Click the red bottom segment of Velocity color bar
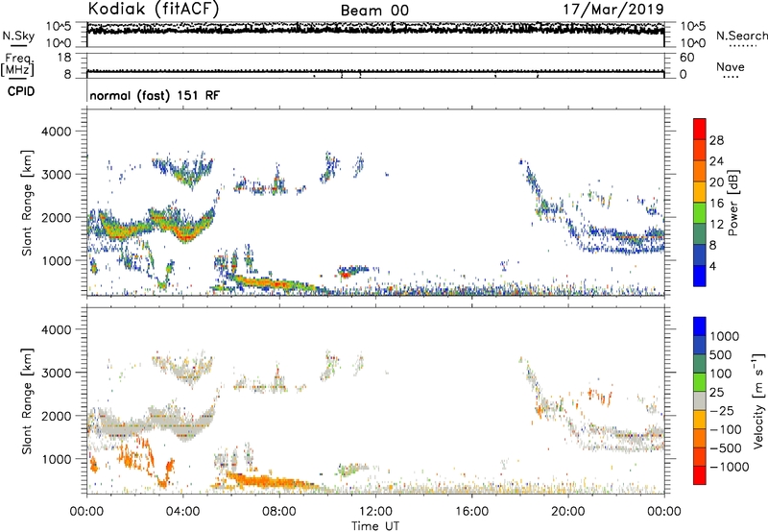This screenshot has height=532, width=768. coord(700,475)
